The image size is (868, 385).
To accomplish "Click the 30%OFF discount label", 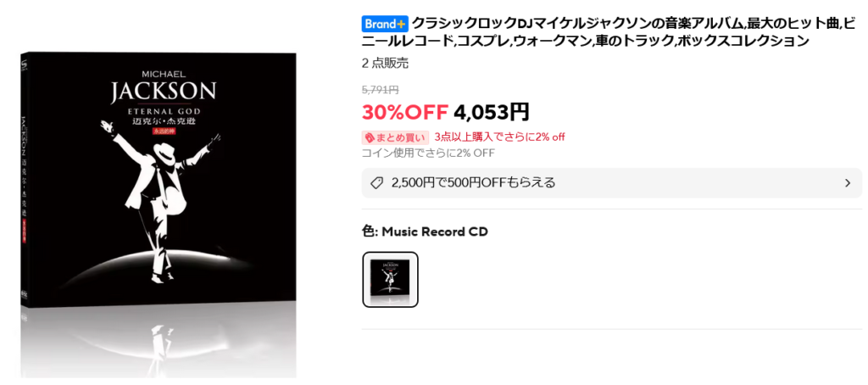I will (404, 113).
